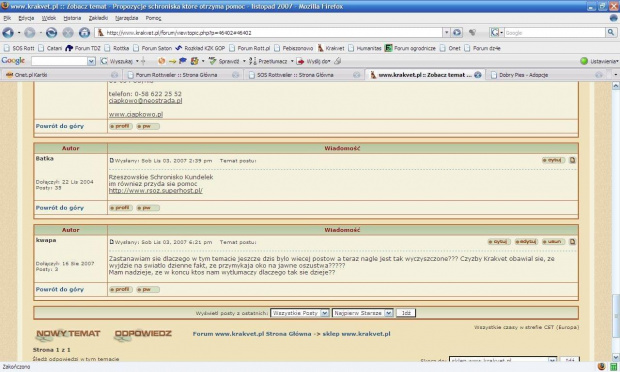Click the browser Forward arrow button
Image resolution: width=620 pixels, height=372 pixels.
30,33
